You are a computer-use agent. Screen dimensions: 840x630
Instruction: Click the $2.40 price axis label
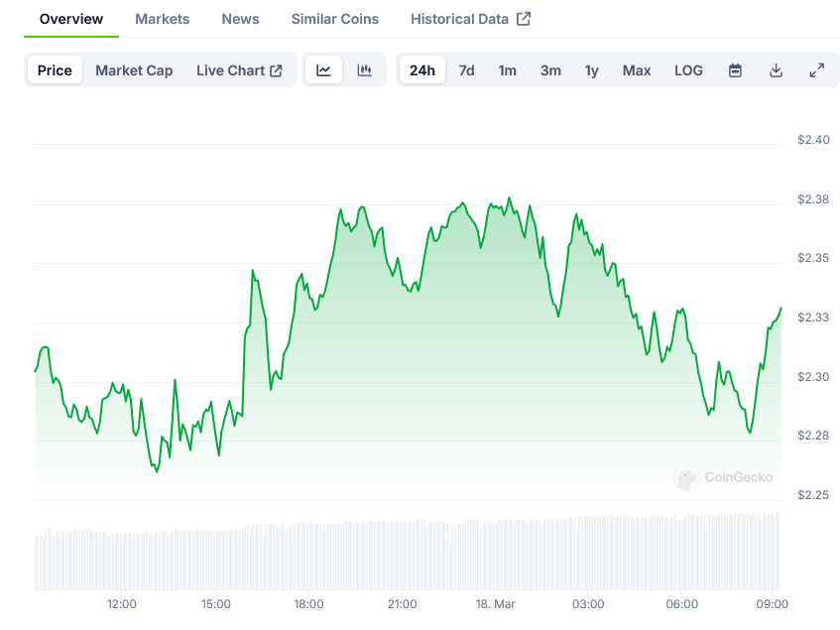[813, 140]
